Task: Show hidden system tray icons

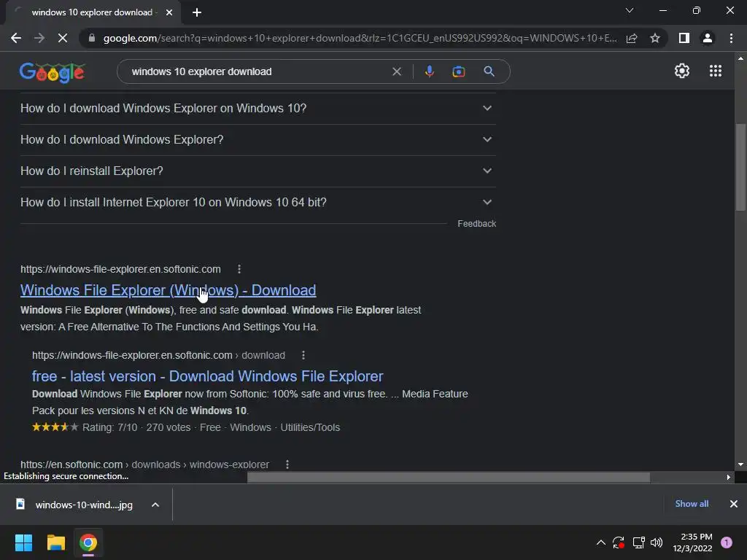Action: pos(601,542)
